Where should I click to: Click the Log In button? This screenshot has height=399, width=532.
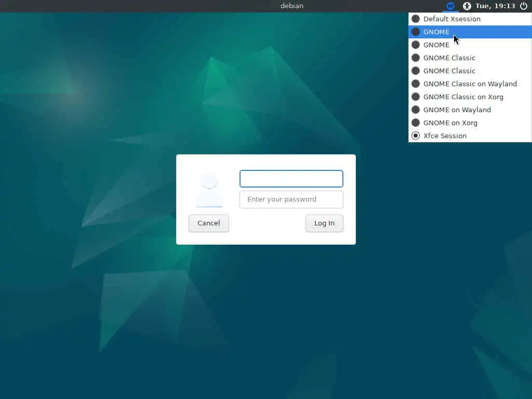pos(324,223)
